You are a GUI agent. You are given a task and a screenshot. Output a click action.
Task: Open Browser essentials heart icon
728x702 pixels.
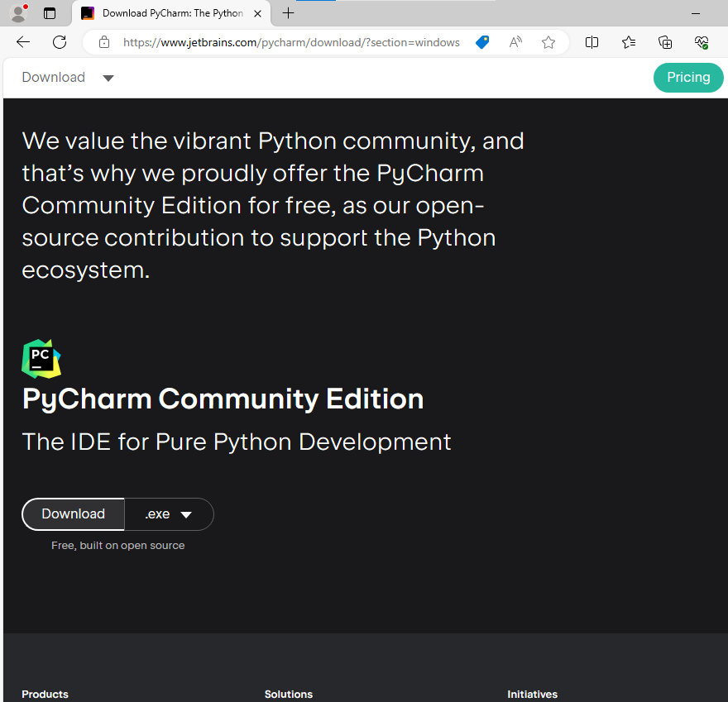702,42
